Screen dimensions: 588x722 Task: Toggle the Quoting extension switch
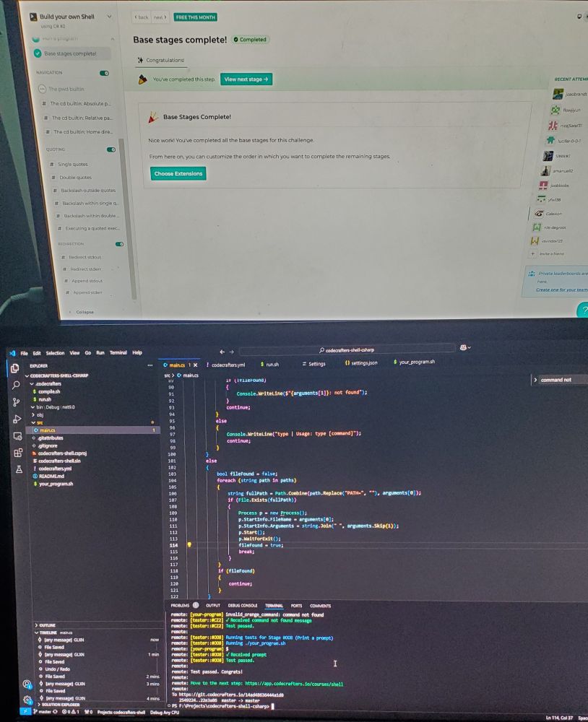[111, 149]
